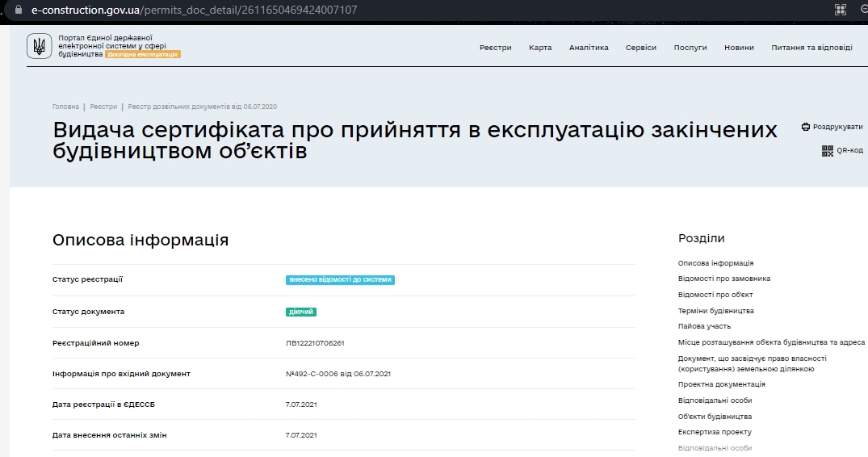Open the Реєстри menu
868x457 pixels.
[x=496, y=48]
